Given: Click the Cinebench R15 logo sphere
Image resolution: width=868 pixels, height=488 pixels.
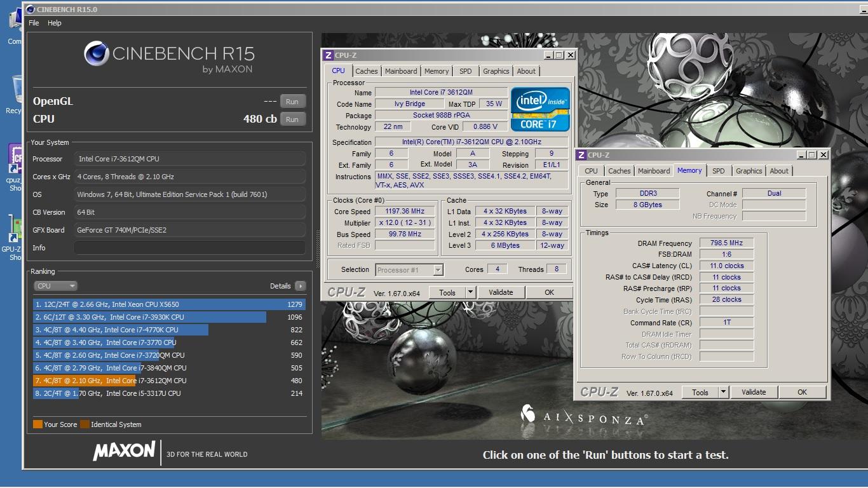Looking at the screenshot, I should coord(97,54).
